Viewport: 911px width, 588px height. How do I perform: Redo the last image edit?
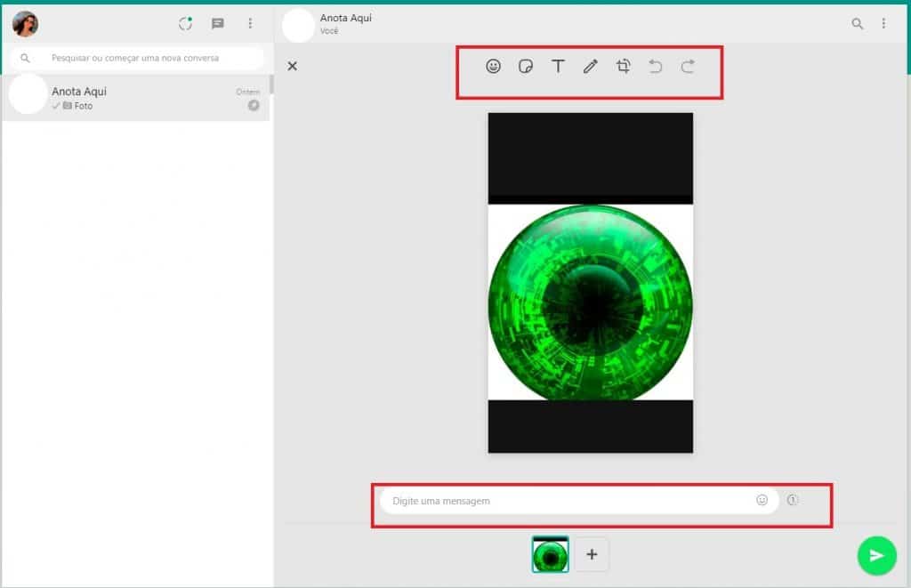point(688,66)
